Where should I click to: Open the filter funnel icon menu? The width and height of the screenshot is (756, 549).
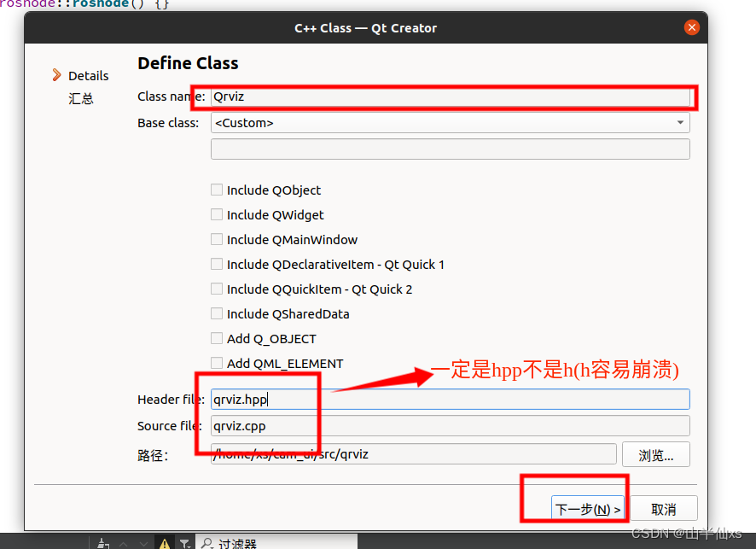(x=184, y=544)
